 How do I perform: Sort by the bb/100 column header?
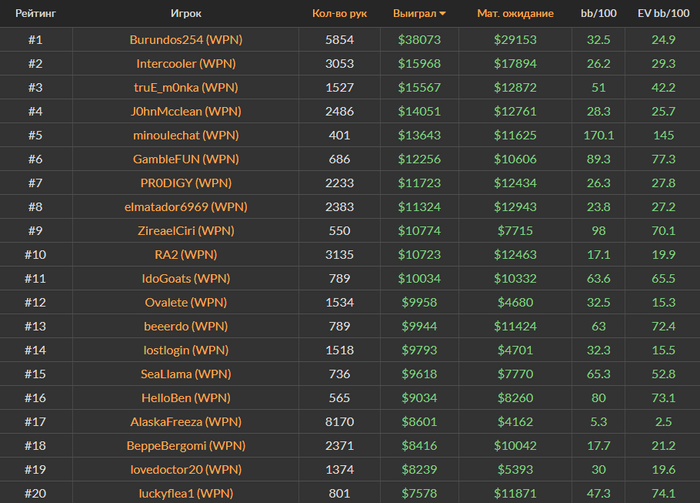[599, 14]
